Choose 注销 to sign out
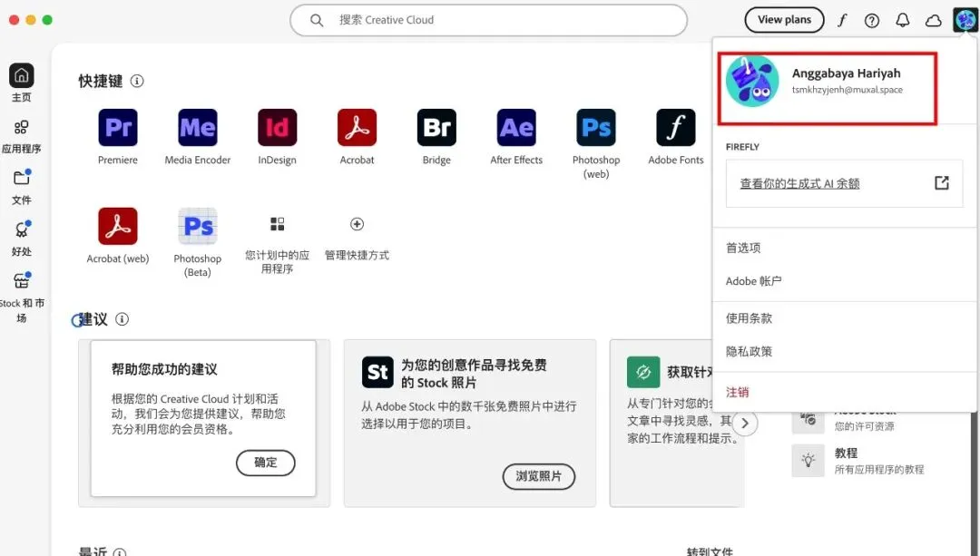 click(737, 392)
